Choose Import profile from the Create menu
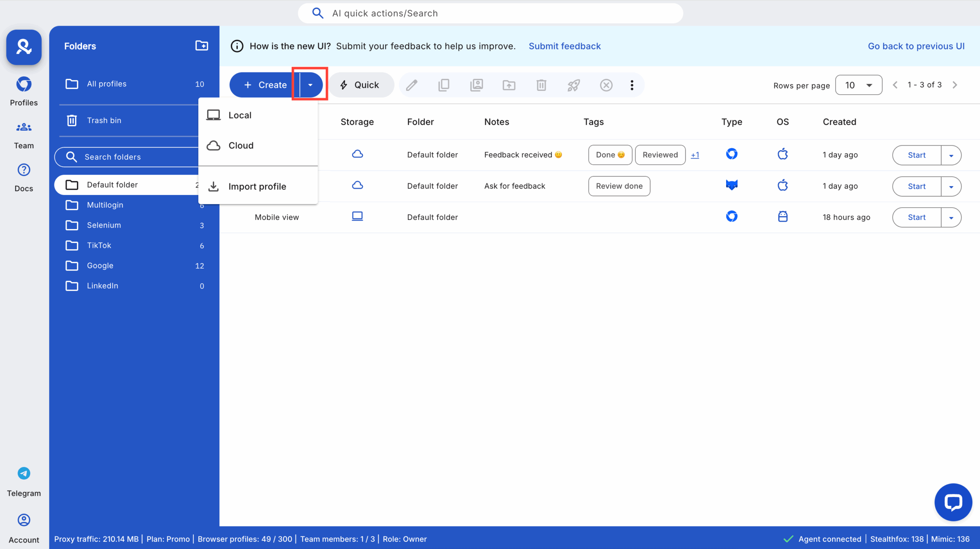Image resolution: width=980 pixels, height=549 pixels. click(257, 186)
